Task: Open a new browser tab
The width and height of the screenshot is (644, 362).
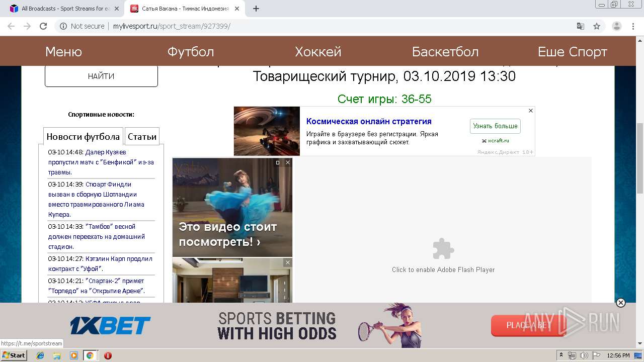Action: [256, 9]
